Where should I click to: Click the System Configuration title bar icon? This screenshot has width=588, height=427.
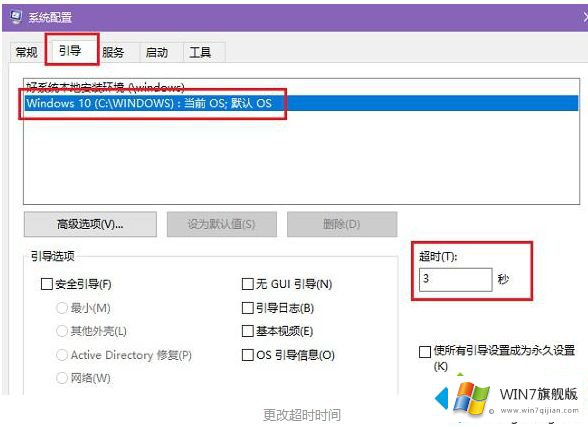click(16, 17)
